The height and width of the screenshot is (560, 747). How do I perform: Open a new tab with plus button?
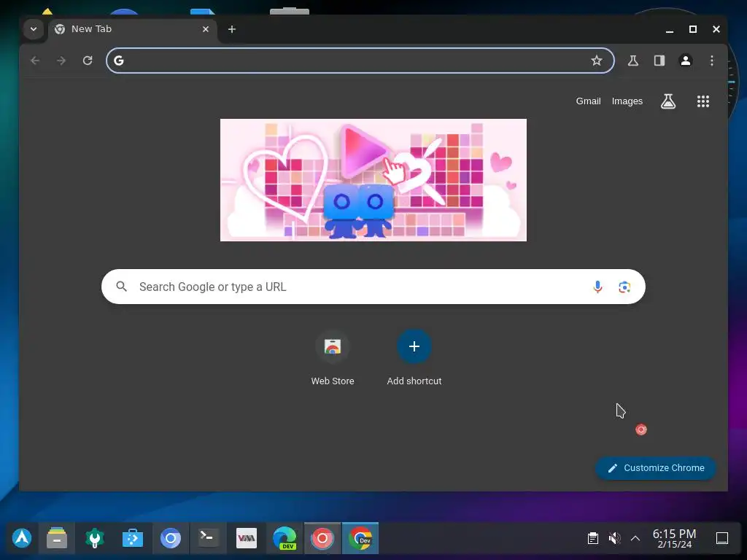(x=232, y=29)
